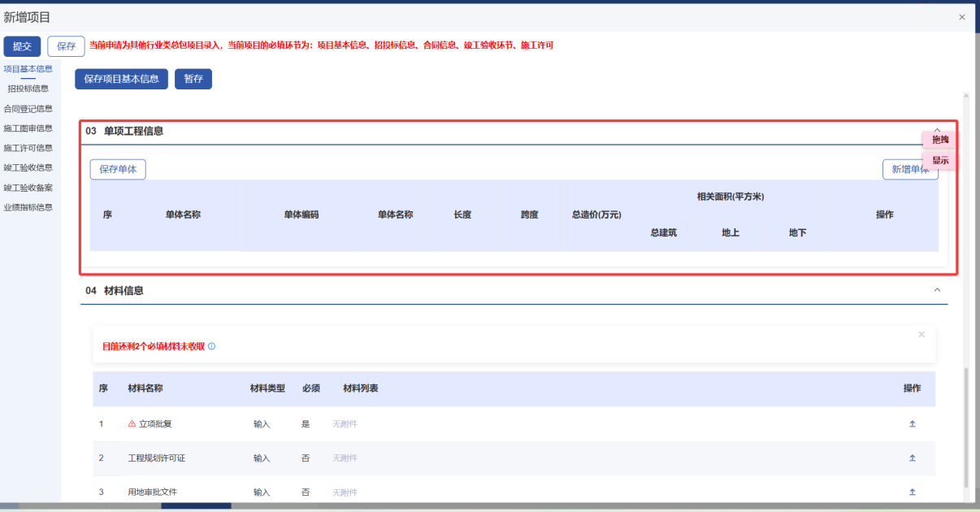Select 竣工验收备案 in sidebar
The image size is (980, 512).
[x=28, y=188]
